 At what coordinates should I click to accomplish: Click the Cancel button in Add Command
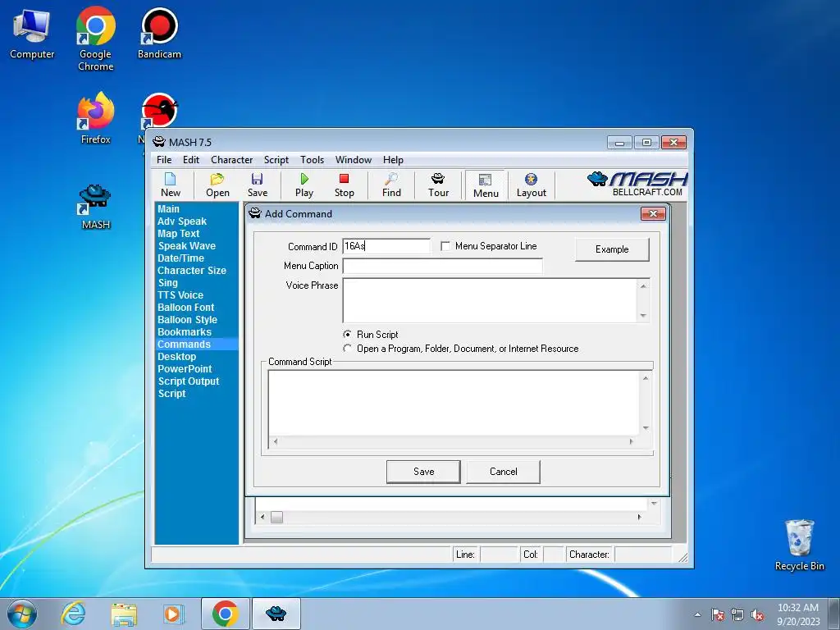(503, 472)
